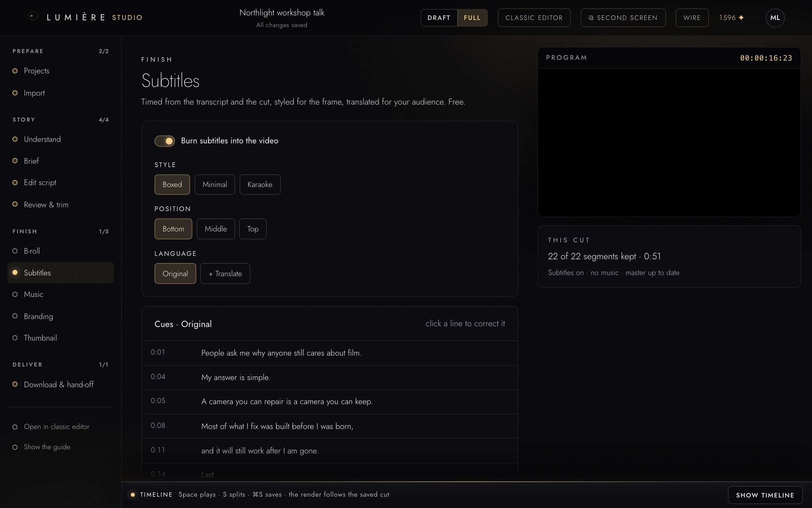Open the Music step
Image resolution: width=812 pixels, height=508 pixels.
(x=60, y=294)
